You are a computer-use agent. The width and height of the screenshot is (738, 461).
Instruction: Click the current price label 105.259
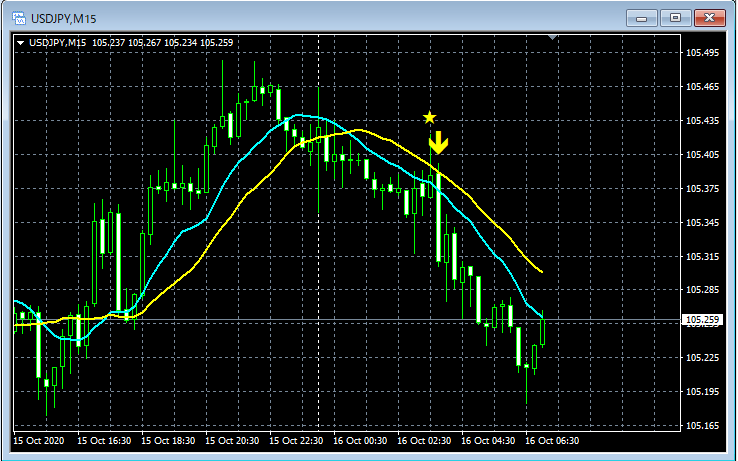click(702, 320)
